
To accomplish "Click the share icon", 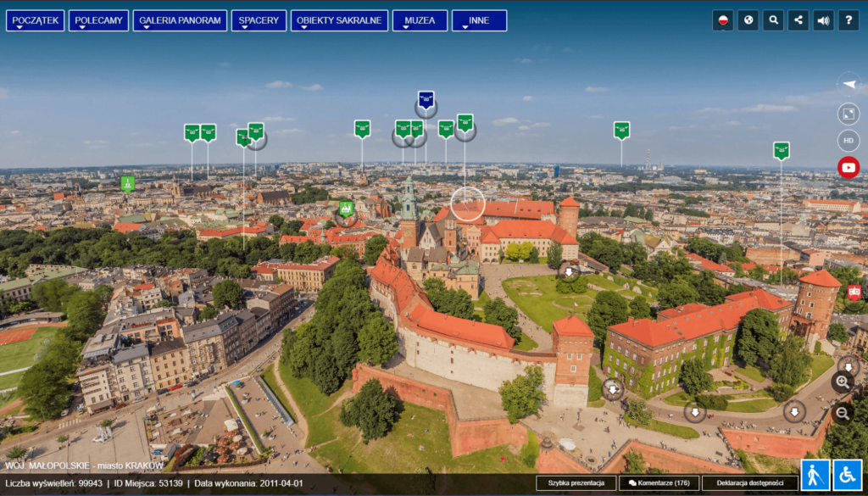I will [798, 20].
